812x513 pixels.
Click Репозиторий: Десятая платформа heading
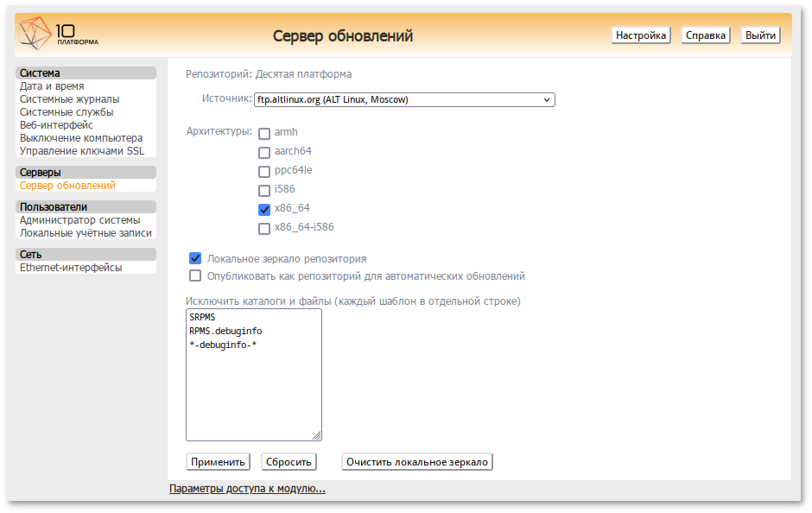[x=269, y=74]
